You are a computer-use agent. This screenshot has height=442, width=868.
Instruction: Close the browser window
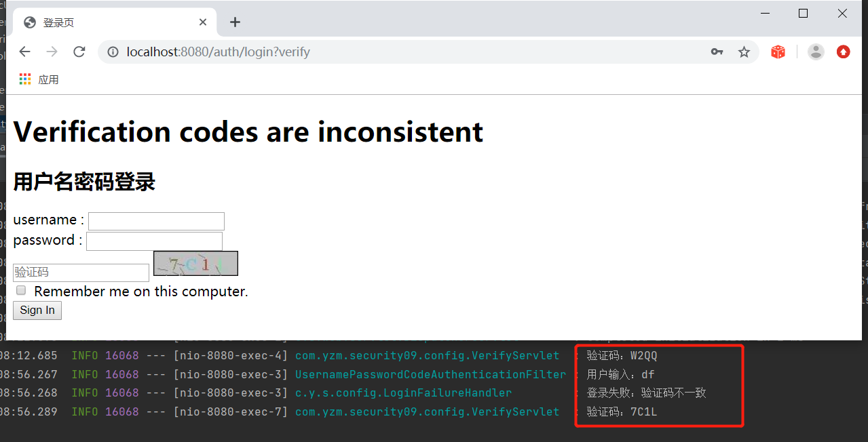pyautogui.click(x=842, y=14)
